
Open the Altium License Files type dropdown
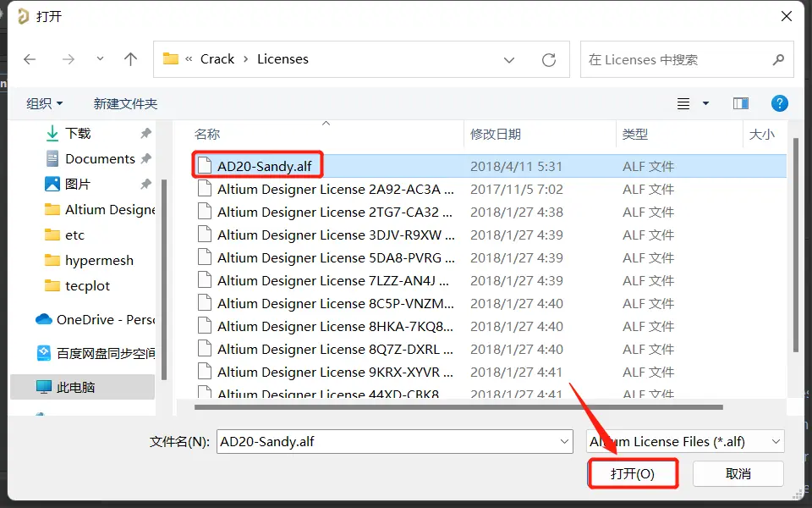tap(685, 442)
